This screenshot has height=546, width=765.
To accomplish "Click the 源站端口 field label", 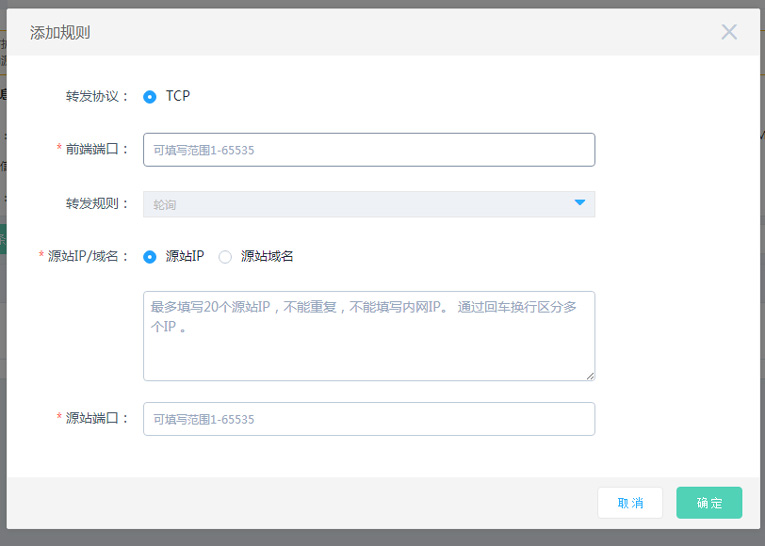I will (97, 419).
